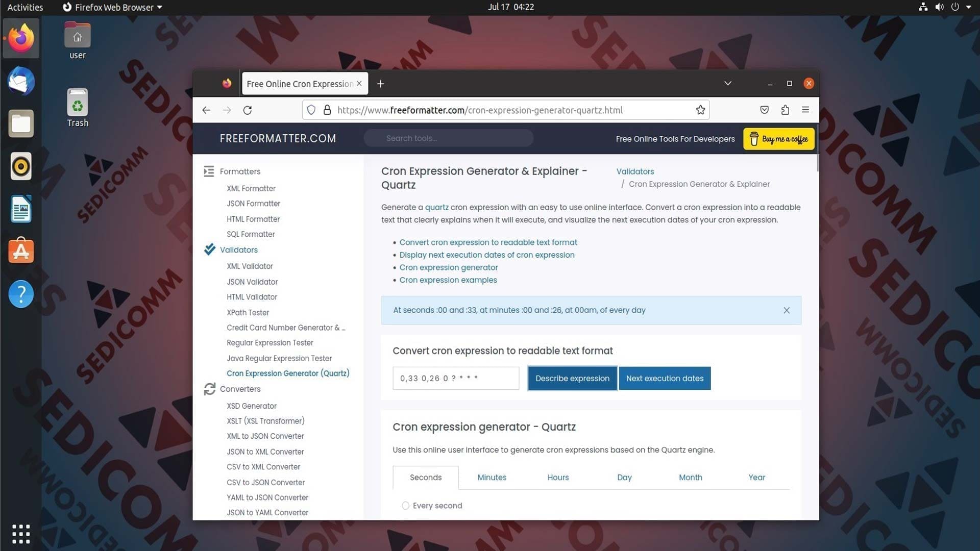Launch Thunderbird mail from the dock
The image size is (980, 551).
[x=21, y=81]
